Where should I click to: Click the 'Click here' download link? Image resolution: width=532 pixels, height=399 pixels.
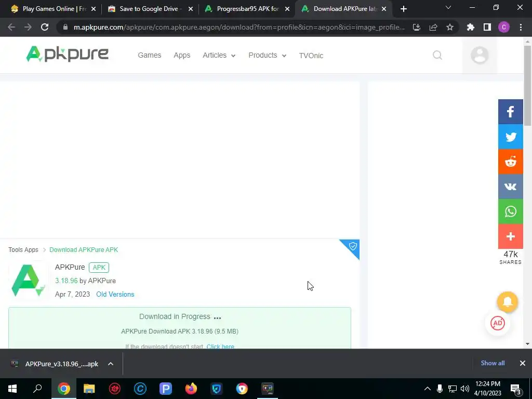tap(220, 346)
